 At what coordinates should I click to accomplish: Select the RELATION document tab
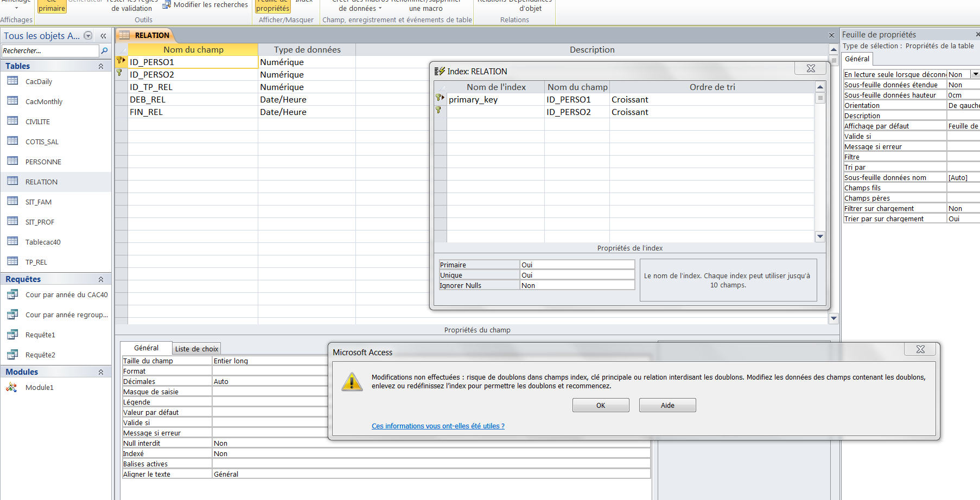[145, 35]
